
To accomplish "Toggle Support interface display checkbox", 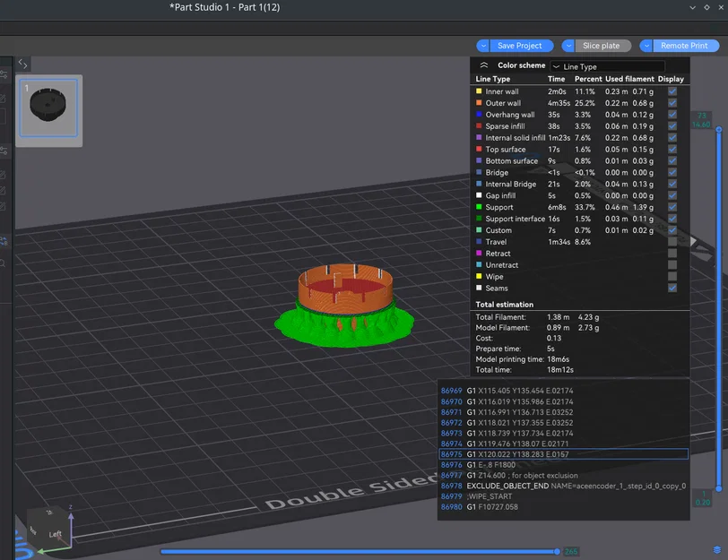I will tap(672, 219).
